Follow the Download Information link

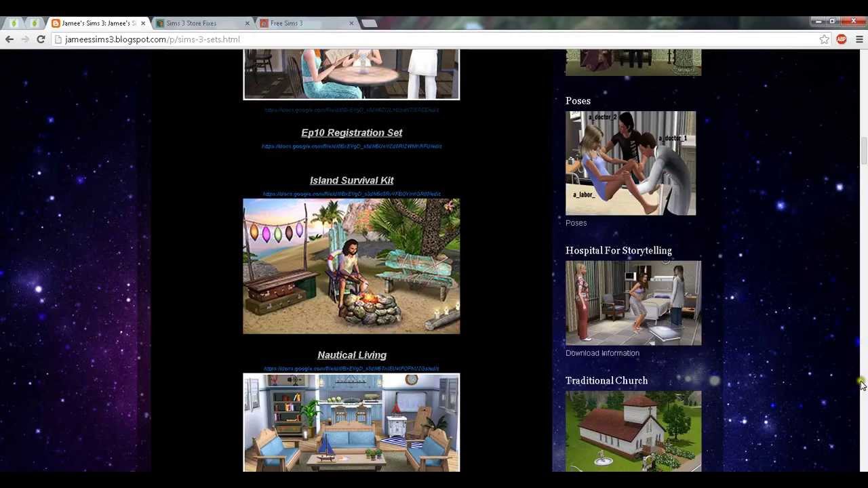click(602, 353)
